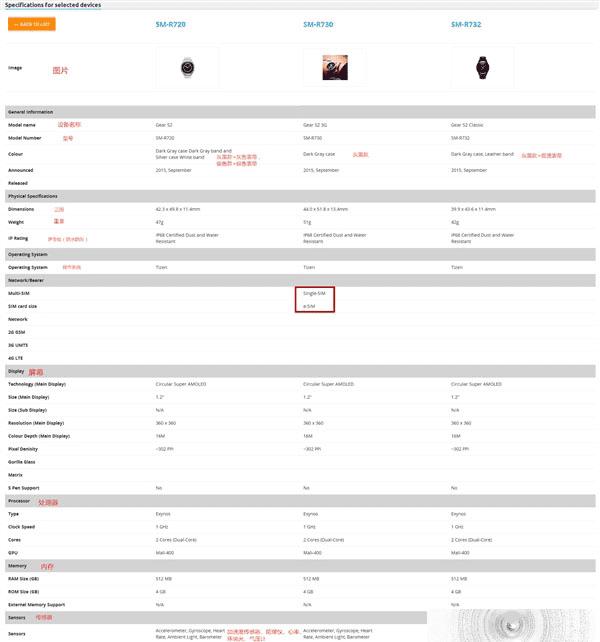This screenshot has height=642, width=600.
Task: Select the 'Tizen' OS value for SM-R732
Action: click(457, 267)
